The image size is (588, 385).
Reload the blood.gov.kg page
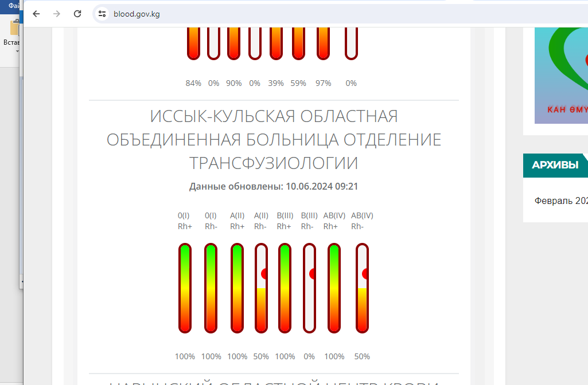(x=77, y=14)
